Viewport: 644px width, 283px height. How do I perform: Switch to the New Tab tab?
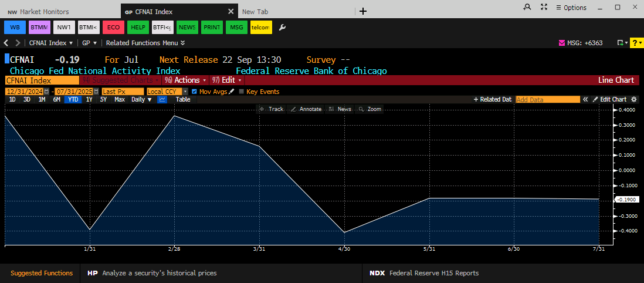point(254,12)
